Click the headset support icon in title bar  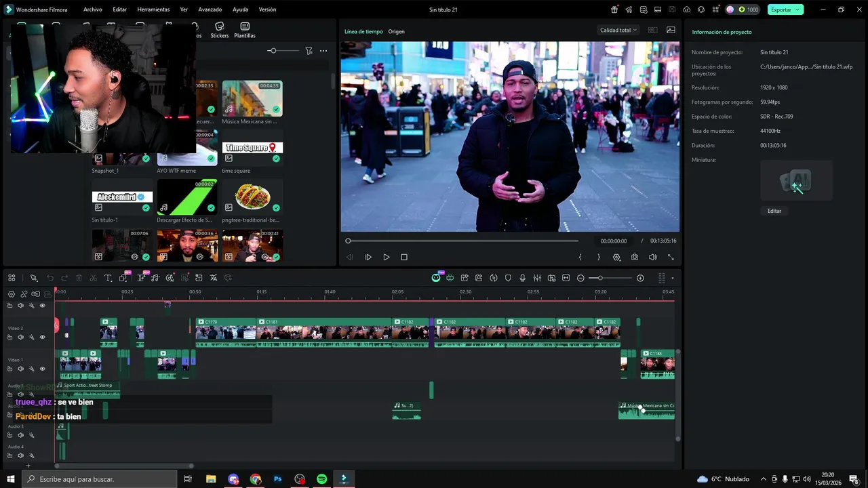click(x=701, y=9)
